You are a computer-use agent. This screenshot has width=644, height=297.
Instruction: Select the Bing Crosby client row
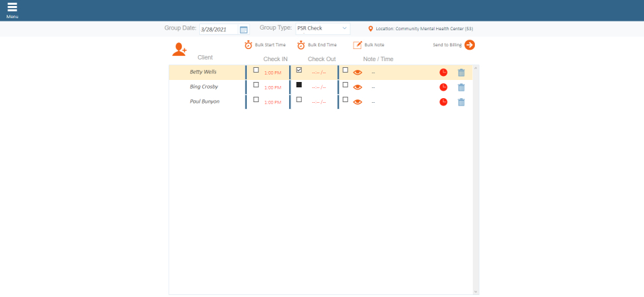tap(204, 87)
